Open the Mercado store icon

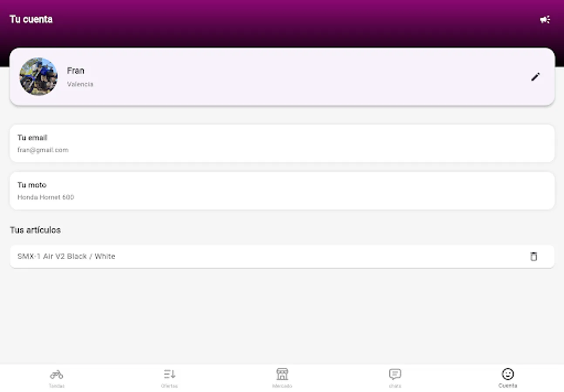click(x=282, y=373)
